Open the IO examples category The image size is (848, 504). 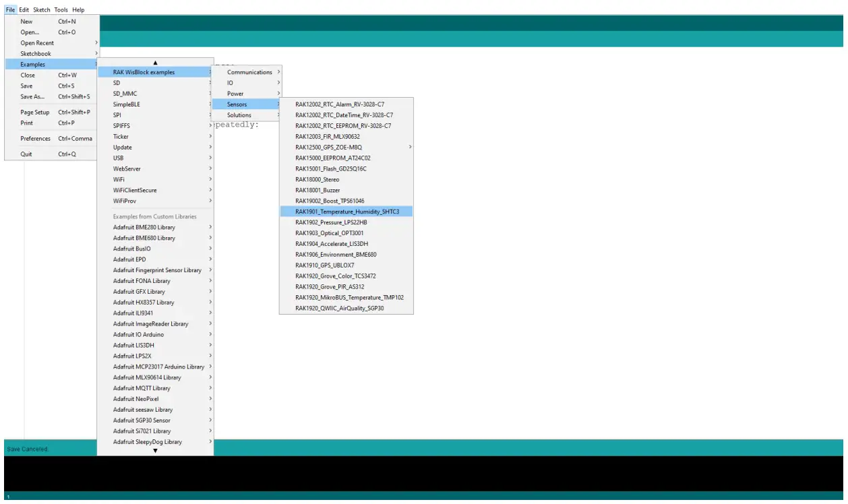(247, 83)
